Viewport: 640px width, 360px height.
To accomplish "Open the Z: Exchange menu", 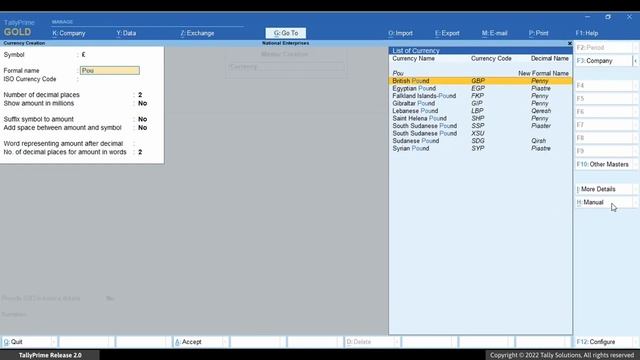I will coord(197,33).
